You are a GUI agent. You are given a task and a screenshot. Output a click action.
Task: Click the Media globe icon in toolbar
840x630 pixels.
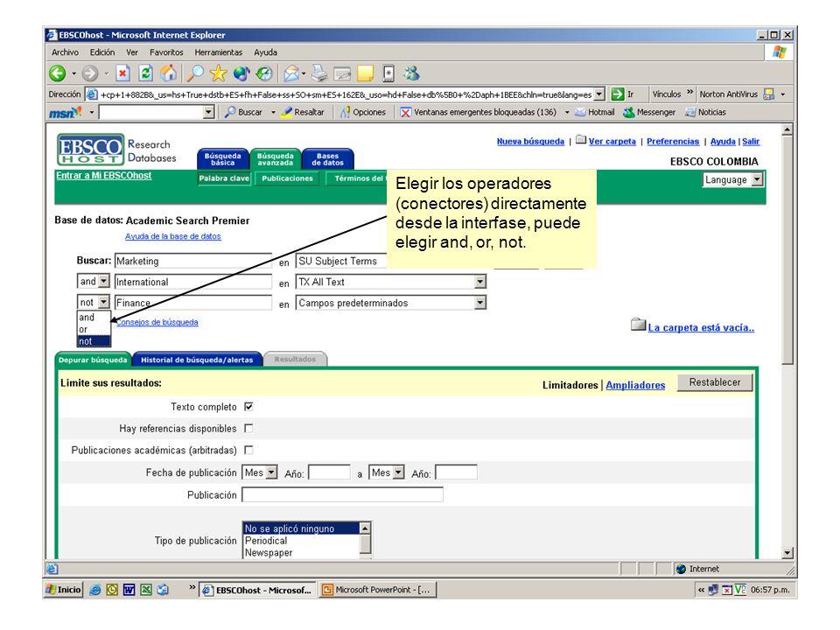[241, 73]
